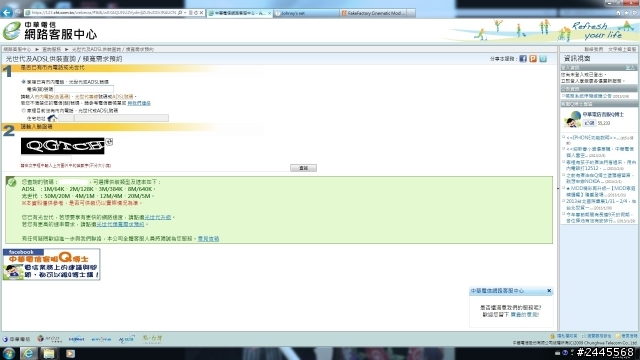Image resolution: width=640 pixels, height=360 pixels.
Task: Share page via Facebook icon
Action: point(523,59)
